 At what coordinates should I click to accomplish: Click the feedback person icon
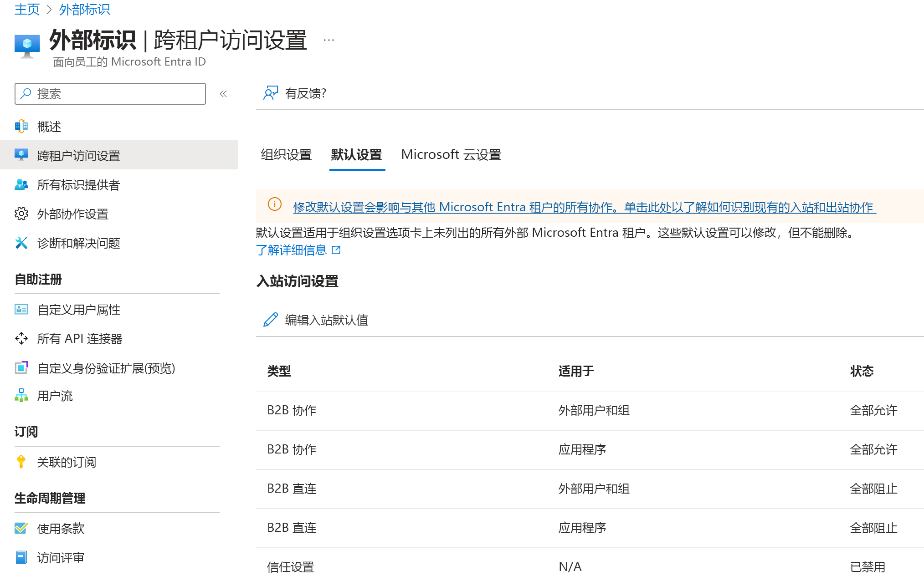pyautogui.click(x=270, y=93)
